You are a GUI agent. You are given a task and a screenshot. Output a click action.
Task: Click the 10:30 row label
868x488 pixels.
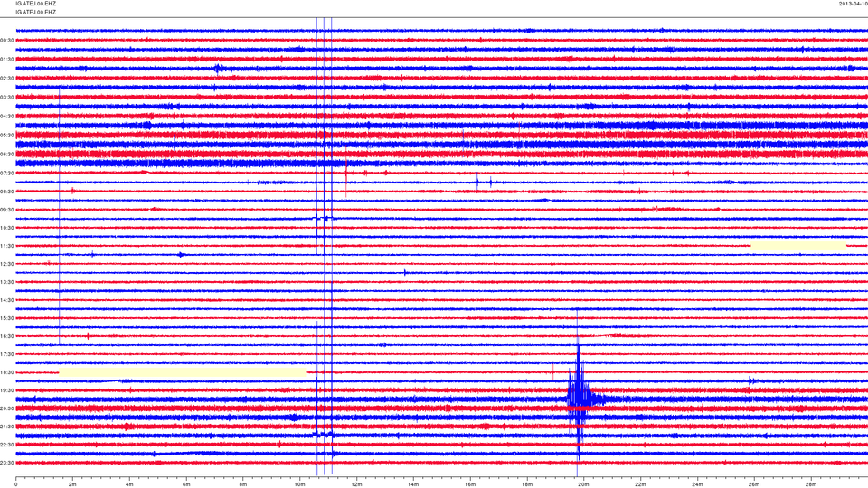(7, 228)
